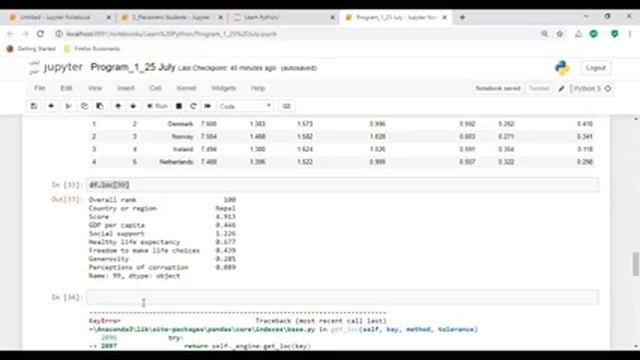Image resolution: width=640 pixels, height=360 pixels.
Task: Open the File menu
Action: click(x=40, y=88)
